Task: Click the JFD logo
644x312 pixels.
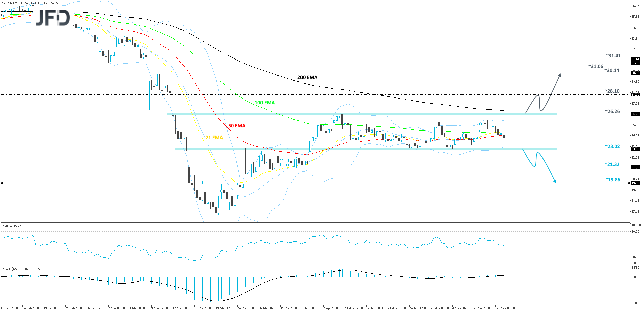Action: pos(53,17)
